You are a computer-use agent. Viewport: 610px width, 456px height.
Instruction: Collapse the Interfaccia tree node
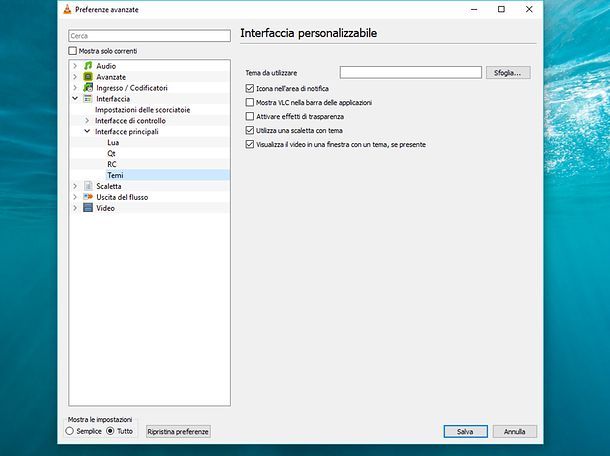coord(75,98)
